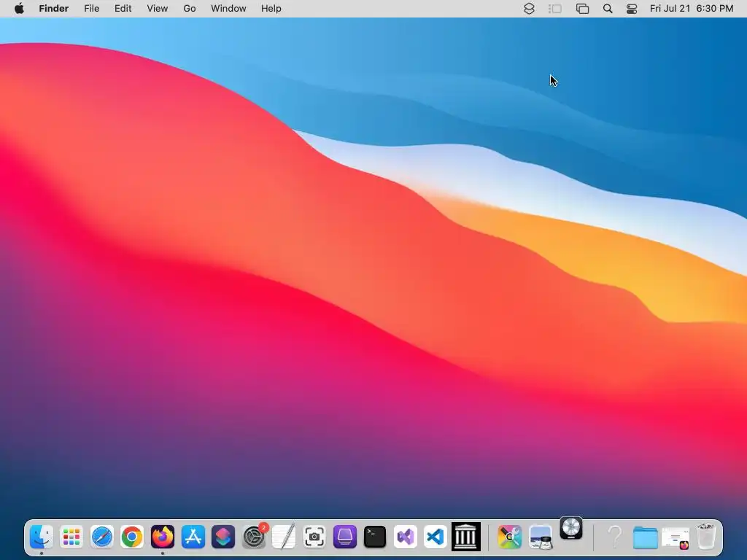Open Control Center from menu bar
This screenshot has width=747, height=560.
point(632,9)
